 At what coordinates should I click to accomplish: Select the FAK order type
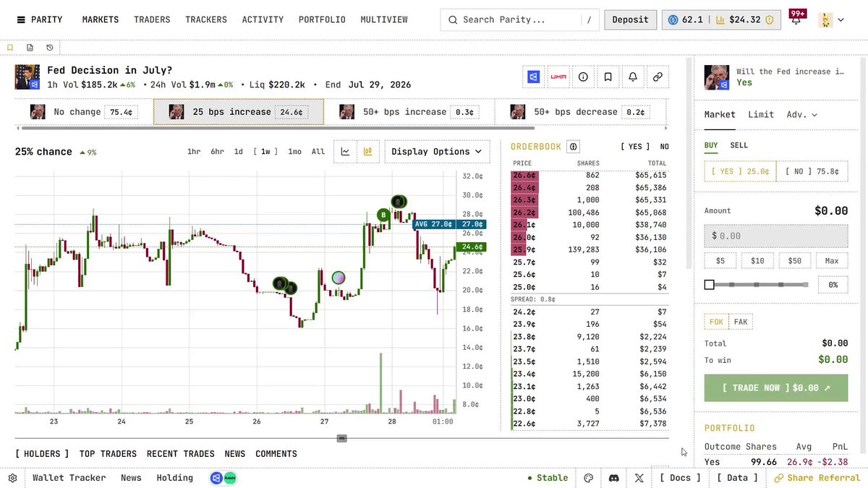click(x=741, y=322)
